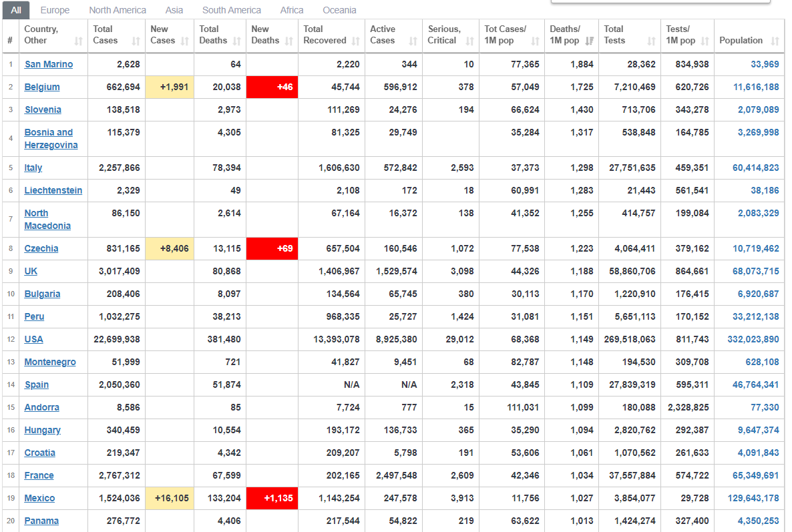792x532 pixels.
Task: Sort by Country, Other column arrows
Action: (x=78, y=41)
